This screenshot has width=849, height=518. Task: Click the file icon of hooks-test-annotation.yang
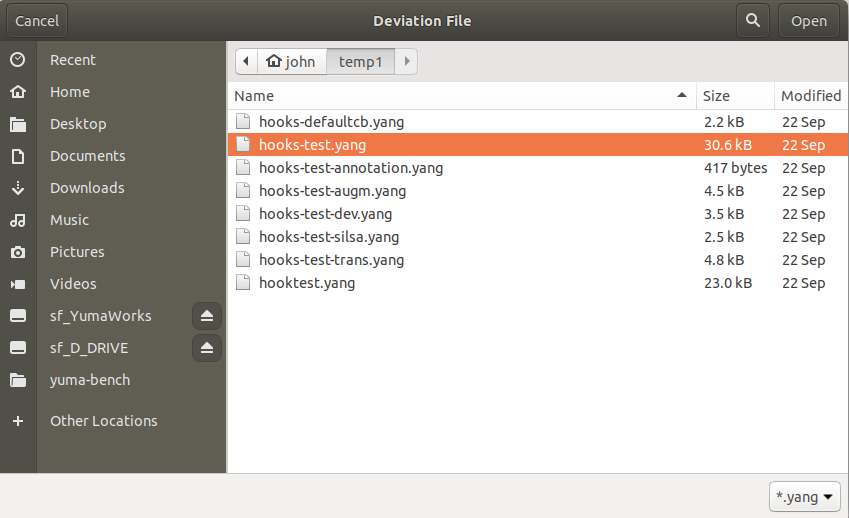[243, 167]
